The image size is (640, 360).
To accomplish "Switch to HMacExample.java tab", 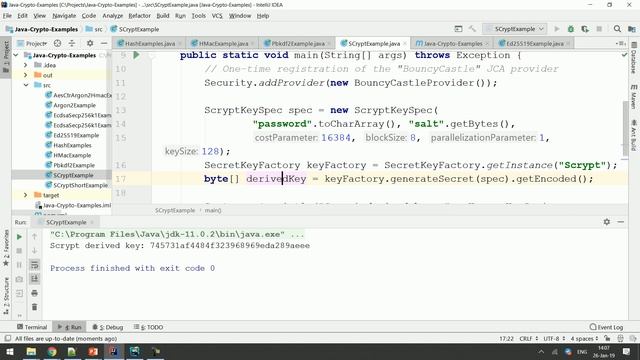I will point(222,43).
